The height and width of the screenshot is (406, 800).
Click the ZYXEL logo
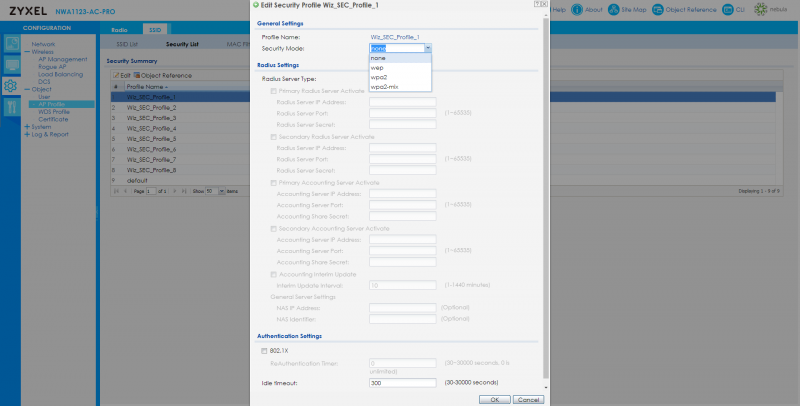coord(28,11)
